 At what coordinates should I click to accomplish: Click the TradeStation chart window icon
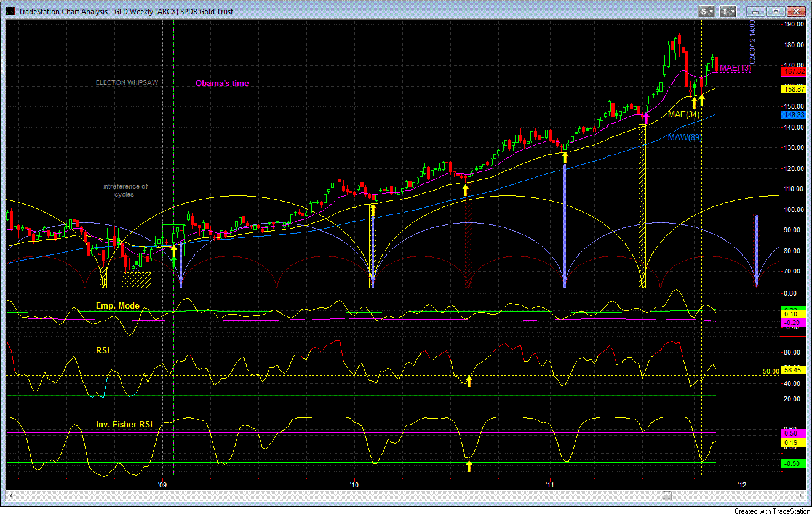tap(9, 11)
